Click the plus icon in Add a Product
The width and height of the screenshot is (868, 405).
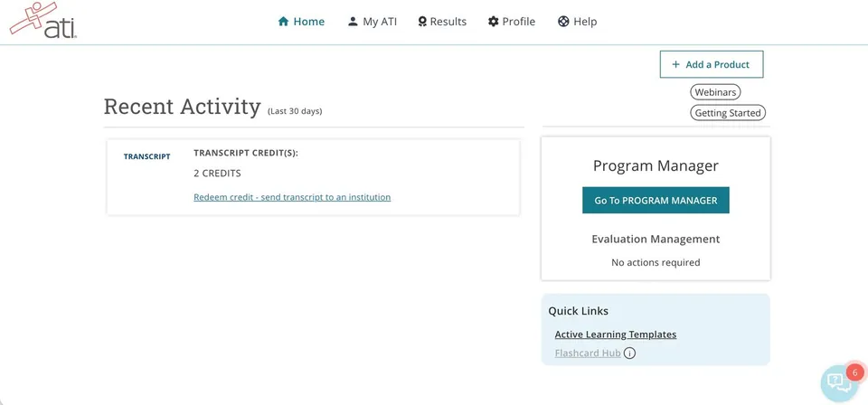(x=675, y=64)
